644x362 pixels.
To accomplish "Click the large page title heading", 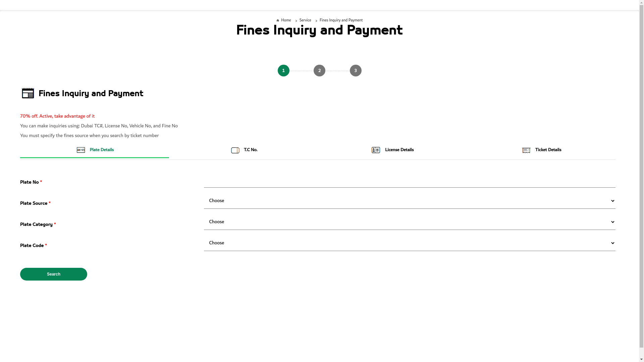I will pyautogui.click(x=319, y=30).
